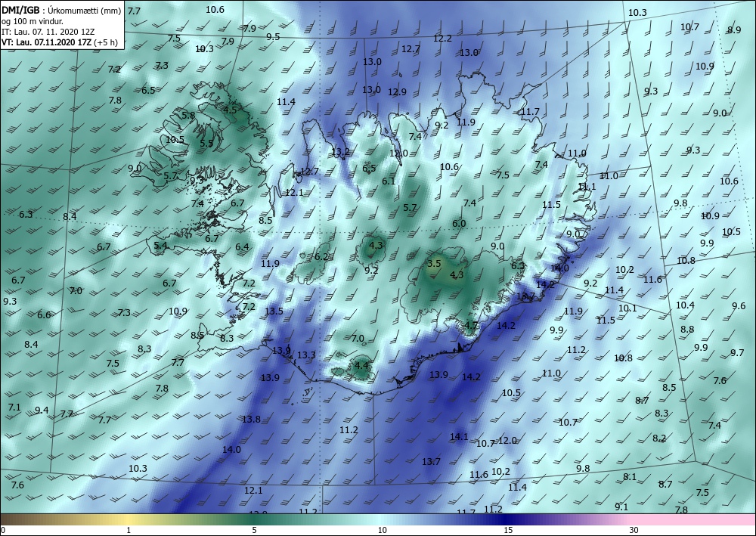Click the map value 9.4

point(42,411)
